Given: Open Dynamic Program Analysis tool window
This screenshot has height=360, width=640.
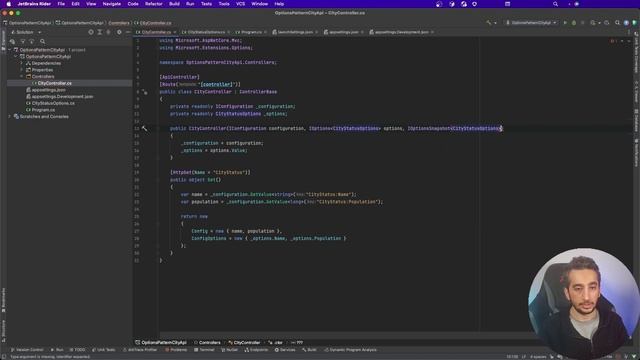Looking at the screenshot, I should pyautogui.click(x=351, y=350).
